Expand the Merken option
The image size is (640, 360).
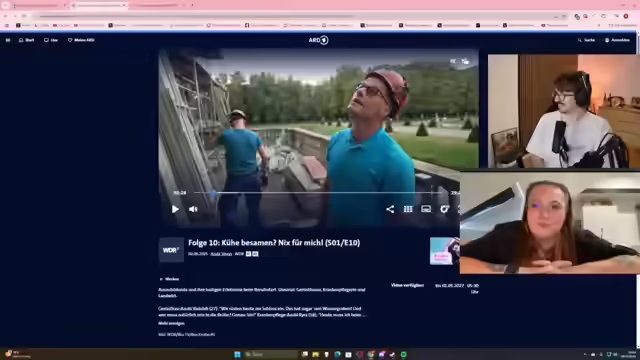(169, 279)
